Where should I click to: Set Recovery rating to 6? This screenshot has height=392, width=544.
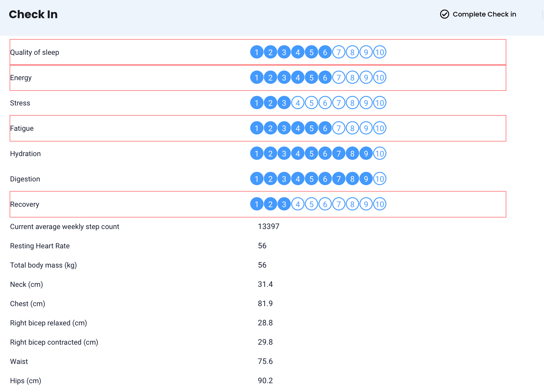(325, 204)
